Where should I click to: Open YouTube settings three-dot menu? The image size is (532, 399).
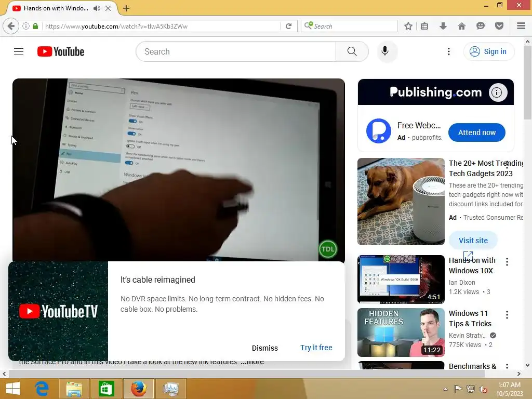[448, 51]
